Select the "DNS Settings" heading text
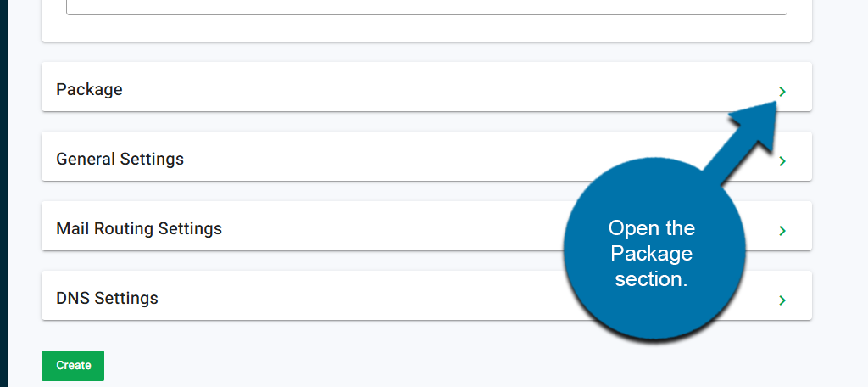The height and width of the screenshot is (387, 868). pos(107,298)
